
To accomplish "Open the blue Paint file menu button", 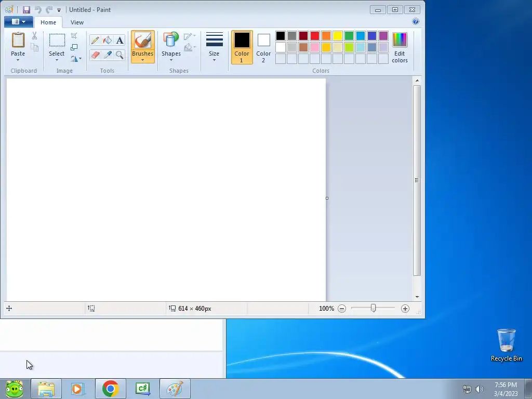I will tap(19, 22).
